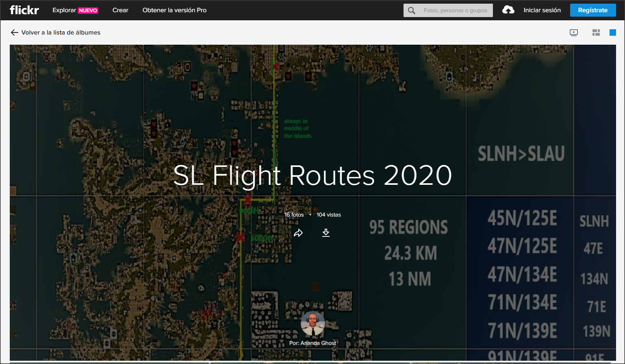Click Iniciar sesión

click(542, 10)
